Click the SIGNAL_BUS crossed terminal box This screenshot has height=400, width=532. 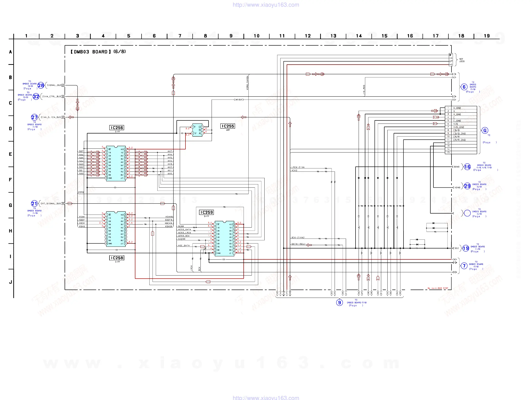point(63,85)
